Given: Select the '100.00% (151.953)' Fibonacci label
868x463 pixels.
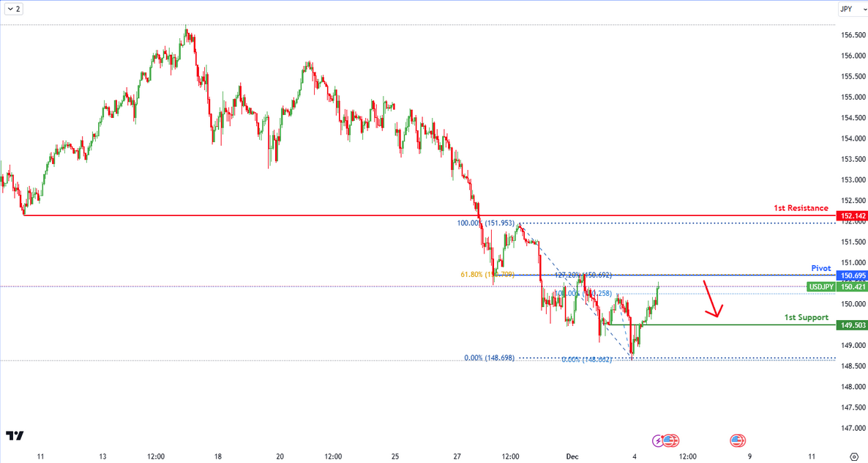Looking at the screenshot, I should coord(485,223).
